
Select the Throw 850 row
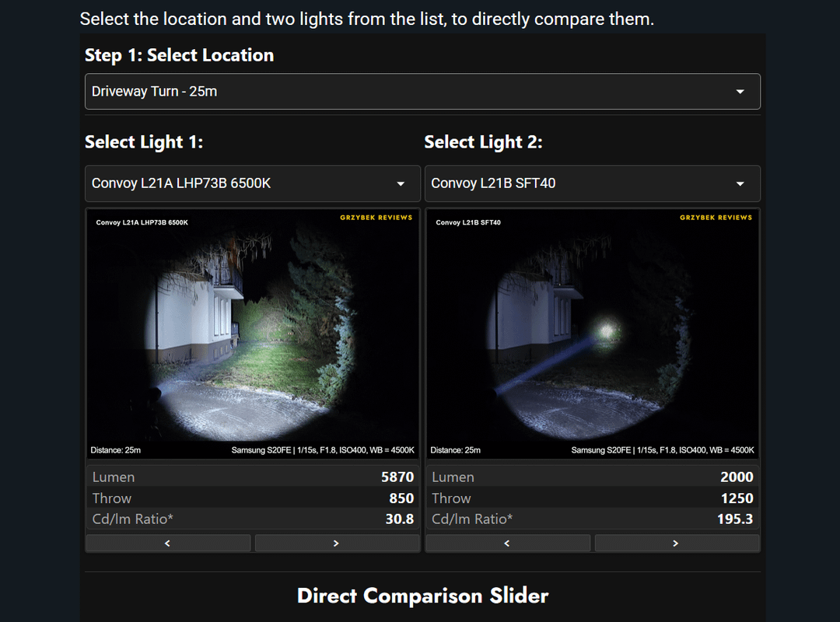point(253,498)
